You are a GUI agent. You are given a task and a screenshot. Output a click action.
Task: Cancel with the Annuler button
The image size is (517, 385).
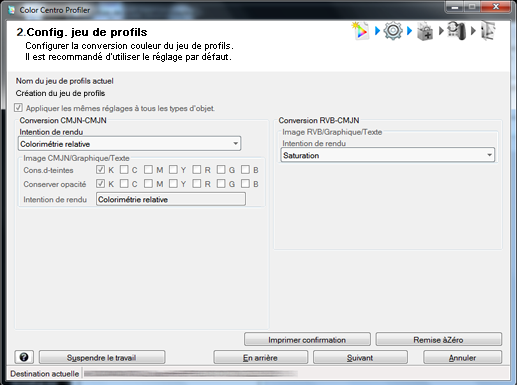pyautogui.click(x=463, y=357)
